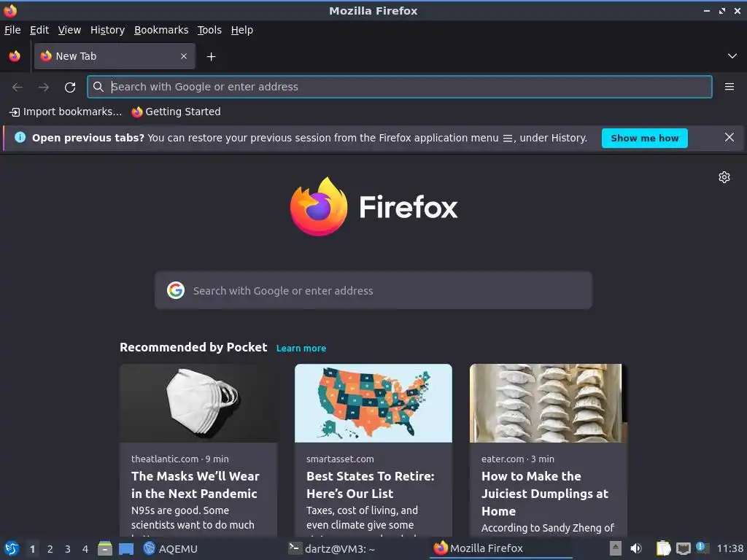Open the N95 mask article thumbnail
The height and width of the screenshot is (560, 747).
pyautogui.click(x=198, y=402)
